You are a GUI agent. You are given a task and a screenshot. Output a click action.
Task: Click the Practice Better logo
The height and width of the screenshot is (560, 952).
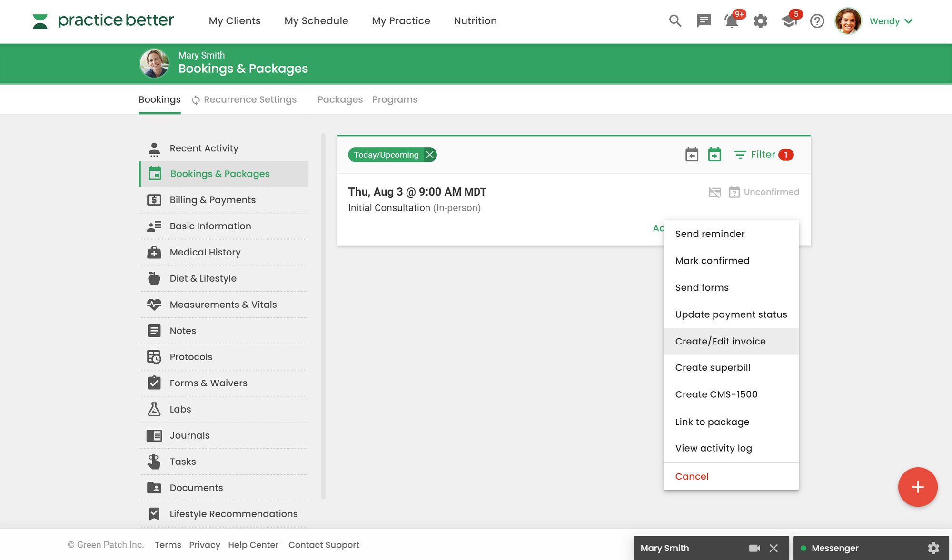[x=103, y=21]
